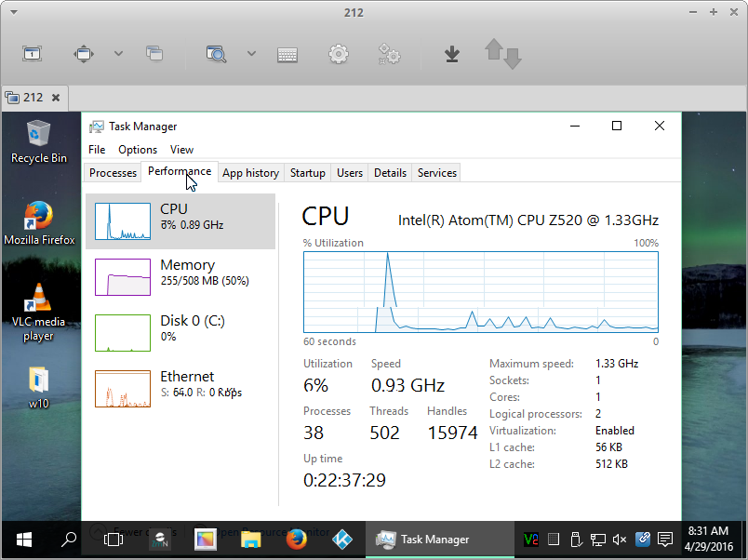Image resolution: width=748 pixels, height=560 pixels.
Task: Click the Task Manager taskbar button
Action: [x=440, y=540]
